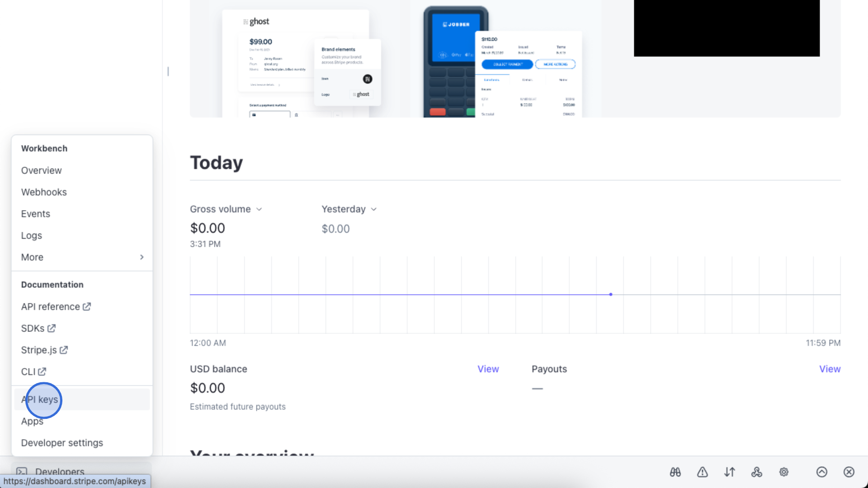Click the external link icon next to CLI
The height and width of the screenshot is (488, 868).
point(42,371)
